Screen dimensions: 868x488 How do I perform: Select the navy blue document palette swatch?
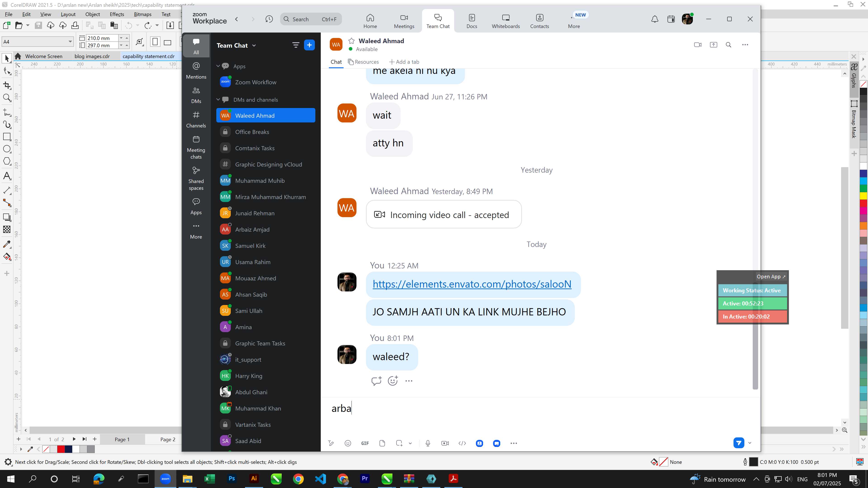click(x=68, y=449)
